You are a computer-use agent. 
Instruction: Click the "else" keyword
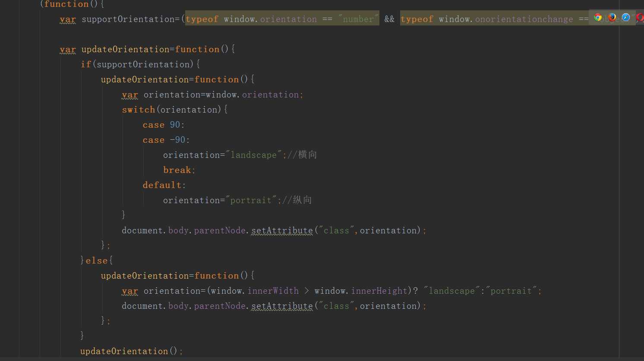pyautogui.click(x=97, y=261)
